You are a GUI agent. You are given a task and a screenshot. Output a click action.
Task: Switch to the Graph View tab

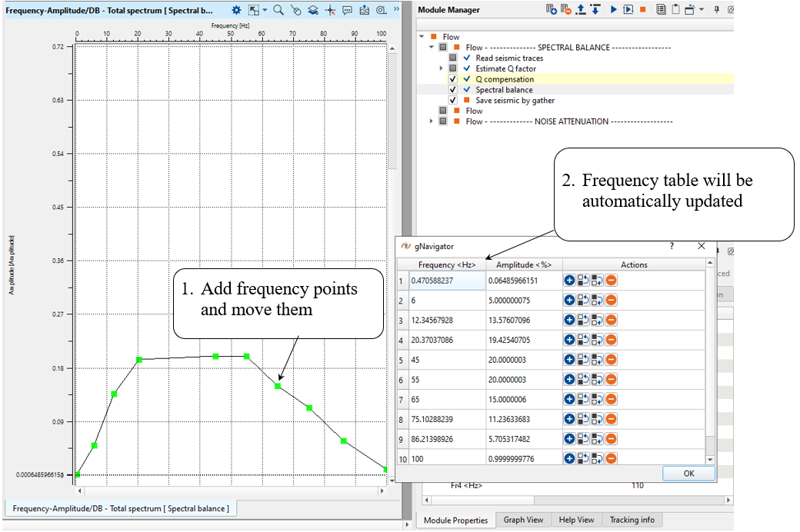pos(524,520)
